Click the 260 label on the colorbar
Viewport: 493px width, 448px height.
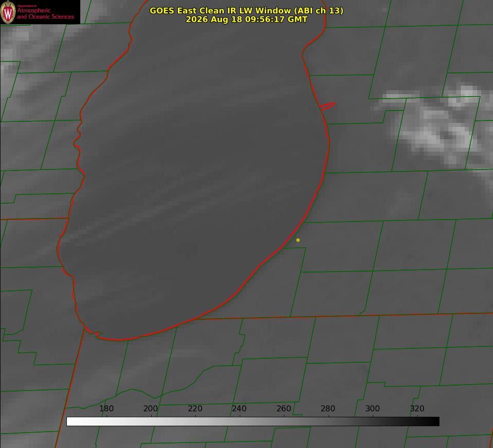283,408
